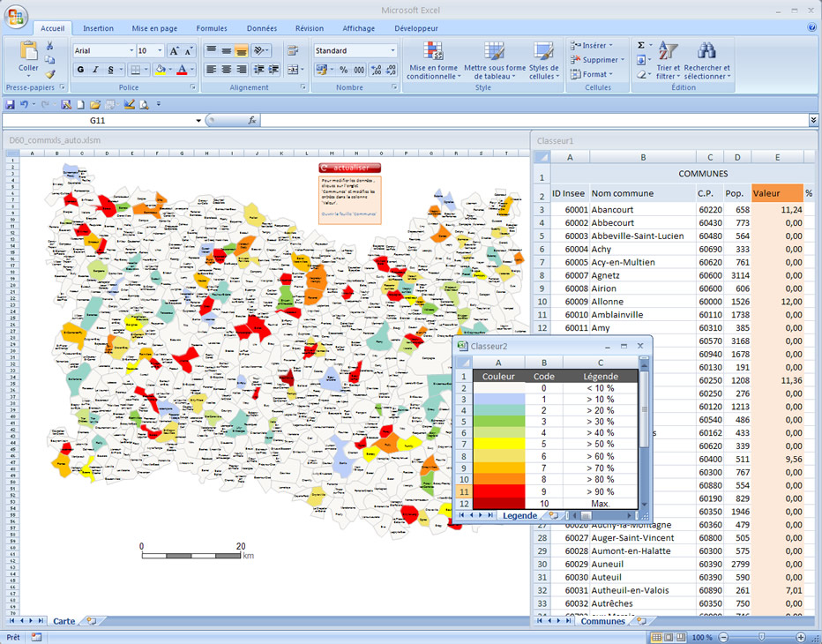Open Mise en forme conditionnelle
This screenshot has height=644, width=822.
434,61
